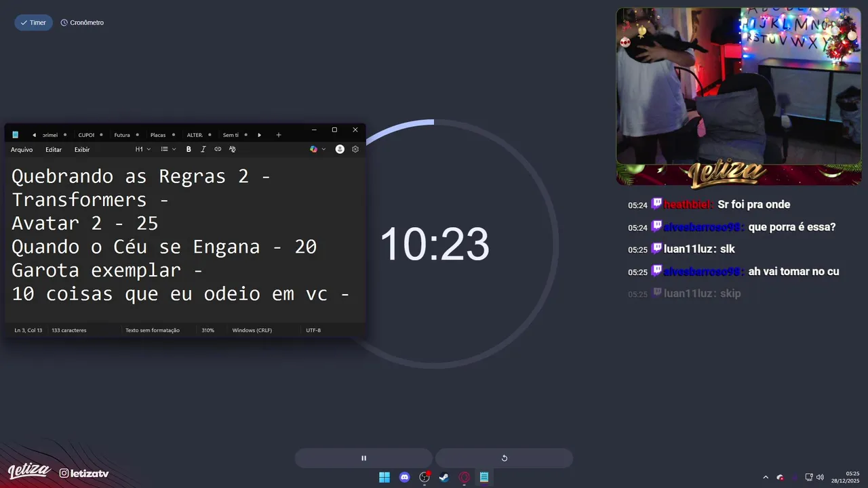Open the Windows (CRLF) line ending selector
Image resolution: width=868 pixels, height=488 pixels.
(252, 330)
